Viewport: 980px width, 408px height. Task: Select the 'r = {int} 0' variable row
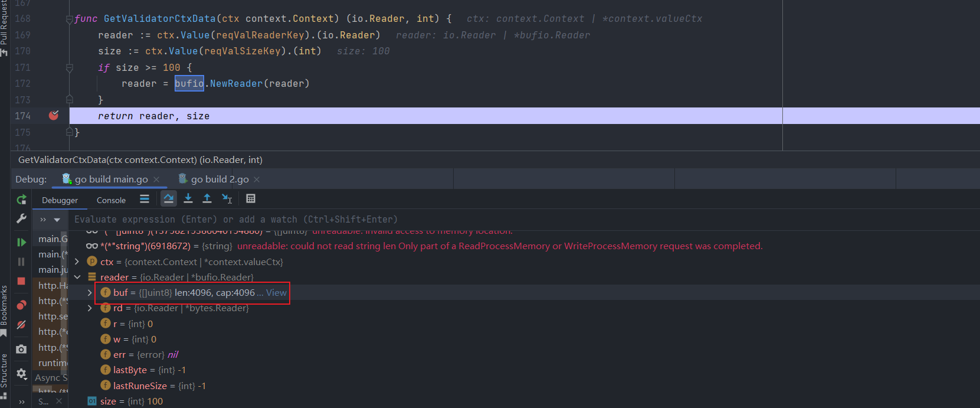[x=524, y=324]
